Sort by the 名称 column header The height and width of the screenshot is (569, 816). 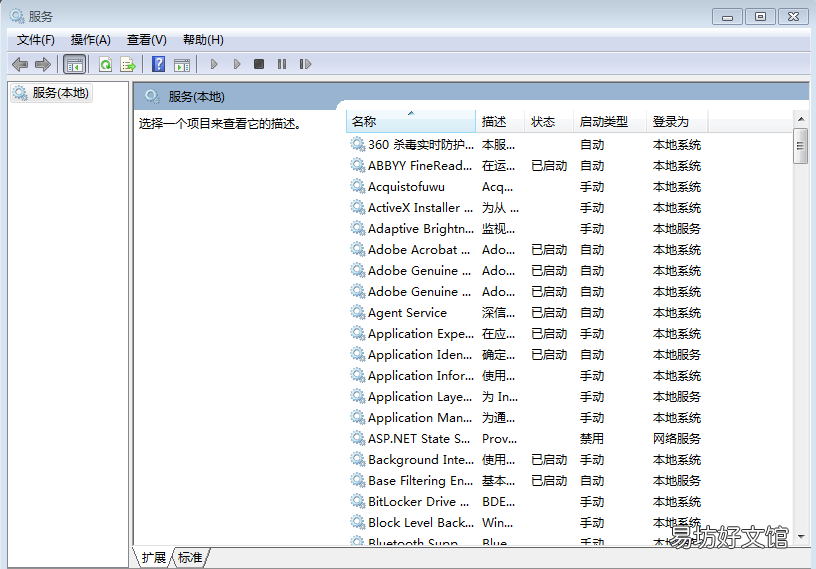(x=411, y=122)
